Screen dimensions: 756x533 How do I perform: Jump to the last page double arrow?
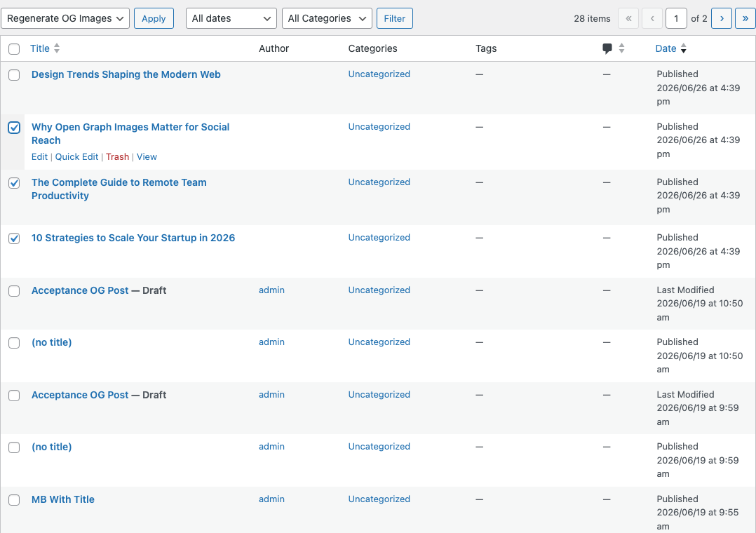tap(745, 18)
